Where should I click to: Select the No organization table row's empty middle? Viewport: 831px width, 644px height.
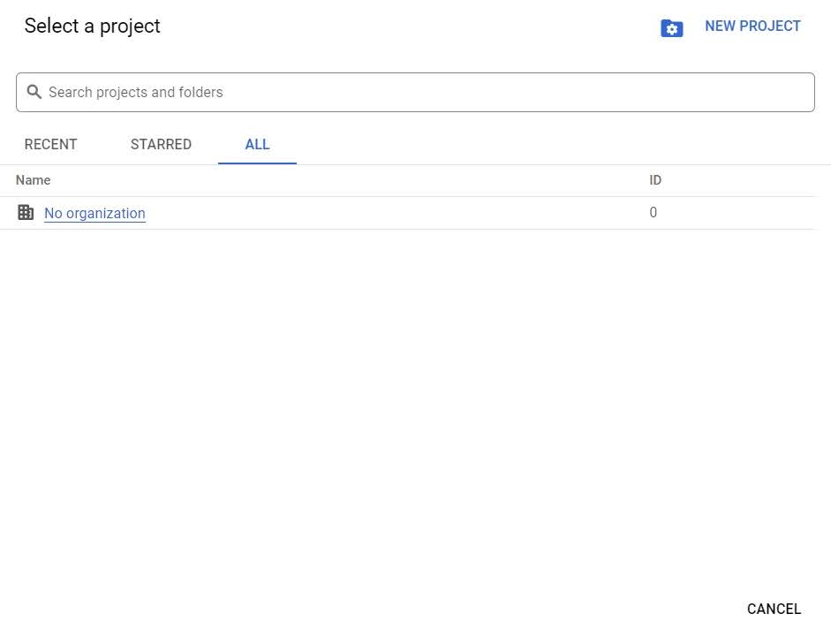397,213
